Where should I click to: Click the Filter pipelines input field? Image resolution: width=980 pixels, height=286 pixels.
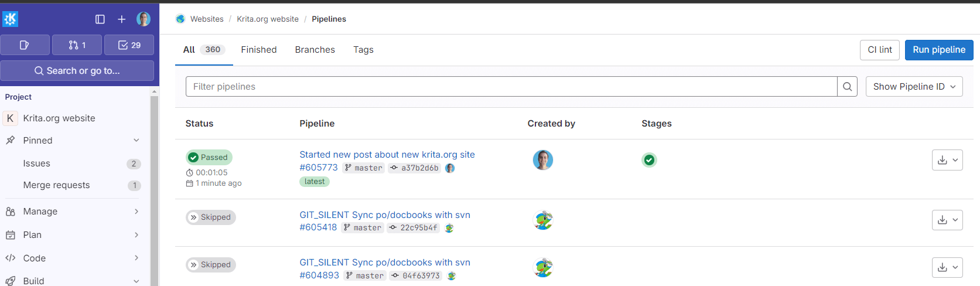click(x=511, y=87)
